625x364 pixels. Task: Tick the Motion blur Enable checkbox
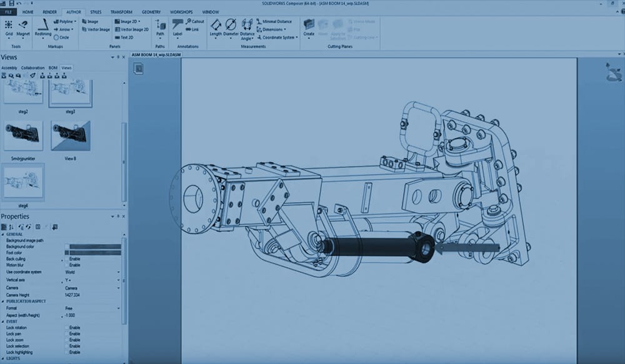tap(67, 265)
